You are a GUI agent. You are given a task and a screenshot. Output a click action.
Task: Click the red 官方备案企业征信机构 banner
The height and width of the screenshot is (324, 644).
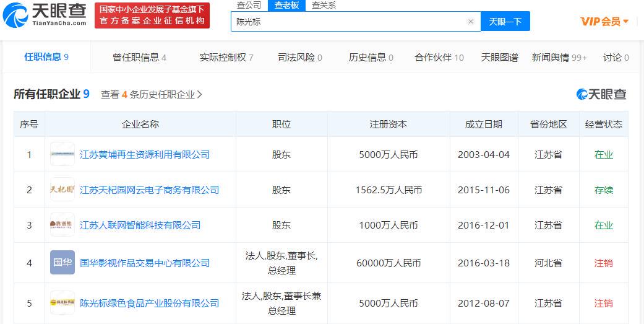coord(152,15)
